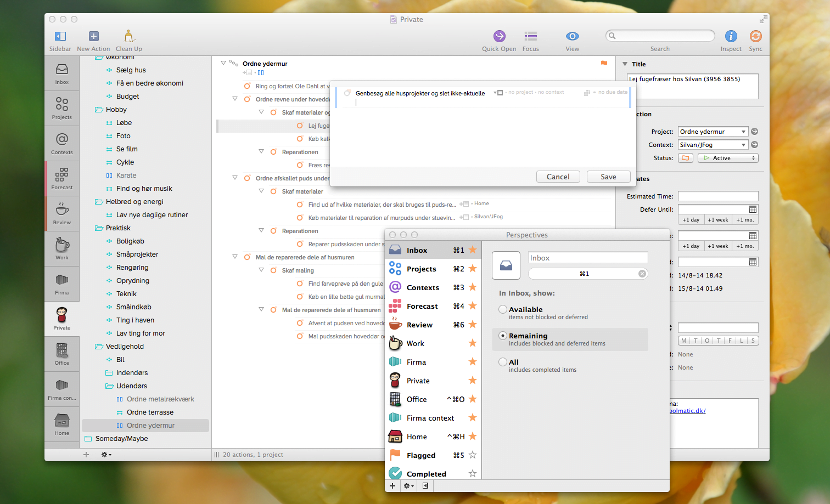Open the Status dropdown showing Active
Viewport: 830px width, 504px height.
727,158
